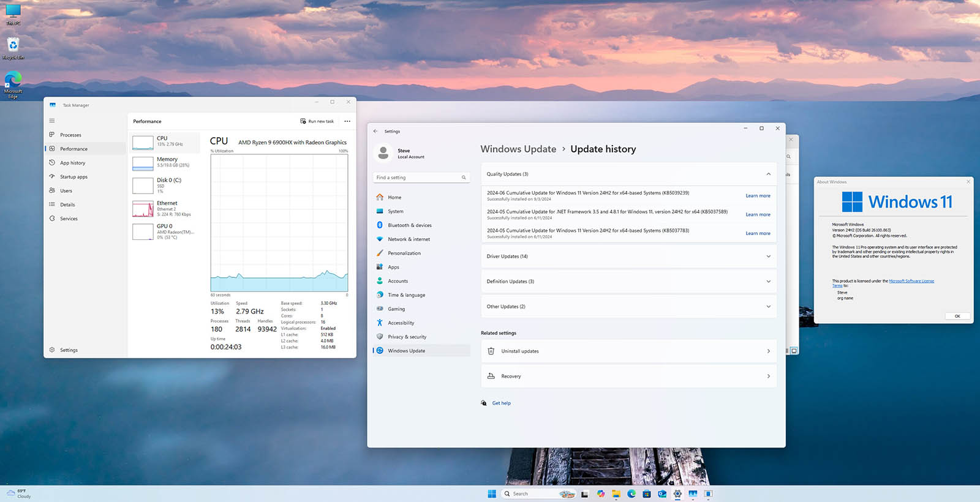Select Performance in Task Manager sidebar
The height and width of the screenshot is (502, 980).
tap(85, 149)
